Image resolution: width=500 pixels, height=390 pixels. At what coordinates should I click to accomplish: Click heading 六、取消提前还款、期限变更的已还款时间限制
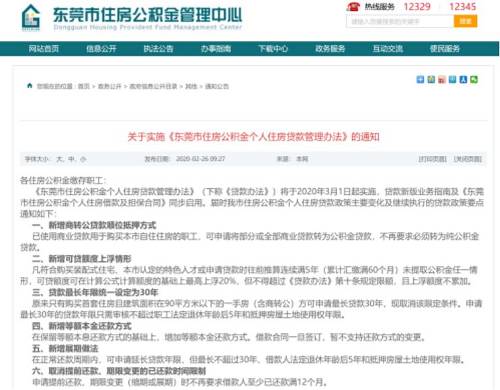click(x=119, y=371)
